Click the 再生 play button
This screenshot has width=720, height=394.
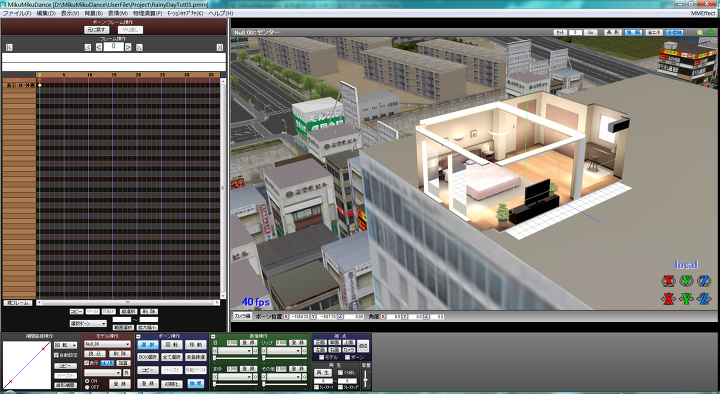(x=323, y=372)
